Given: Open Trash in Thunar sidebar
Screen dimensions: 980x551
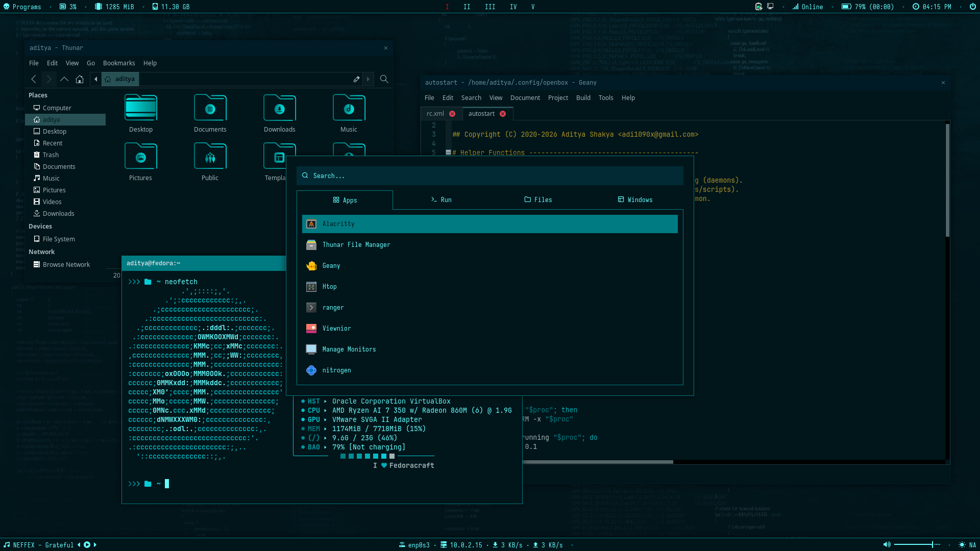Looking at the screenshot, I should [x=65, y=155].
